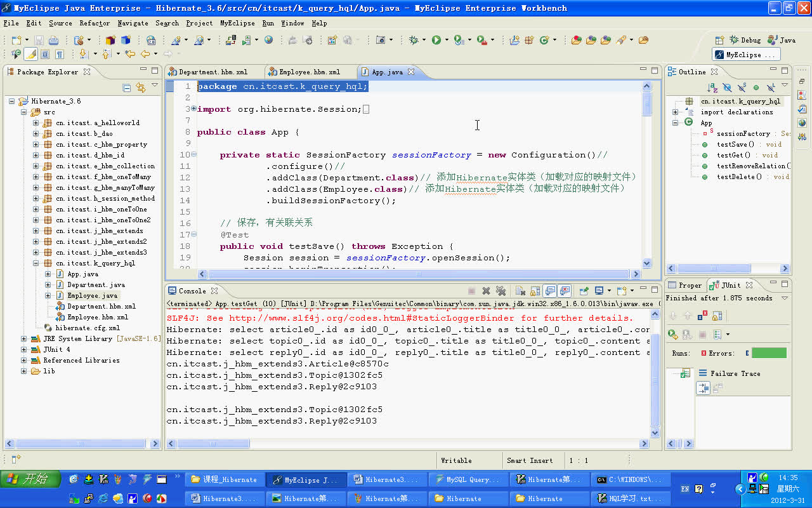Image resolution: width=812 pixels, height=508 pixels.
Task: Toggle show console on standard error
Action: coord(565,291)
